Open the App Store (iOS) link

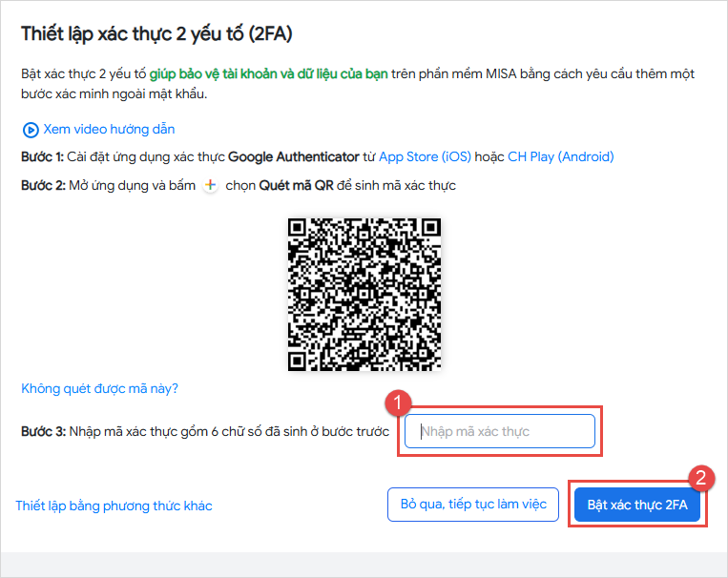click(x=422, y=156)
